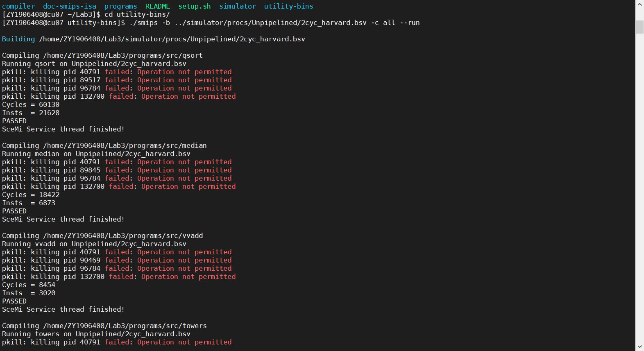644x351 pixels.
Task: Click 'Cycles = 60130' value
Action: (31, 104)
